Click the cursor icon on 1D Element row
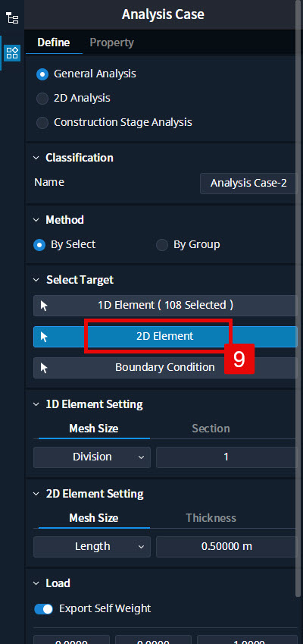This screenshot has width=303, height=644. 44,306
